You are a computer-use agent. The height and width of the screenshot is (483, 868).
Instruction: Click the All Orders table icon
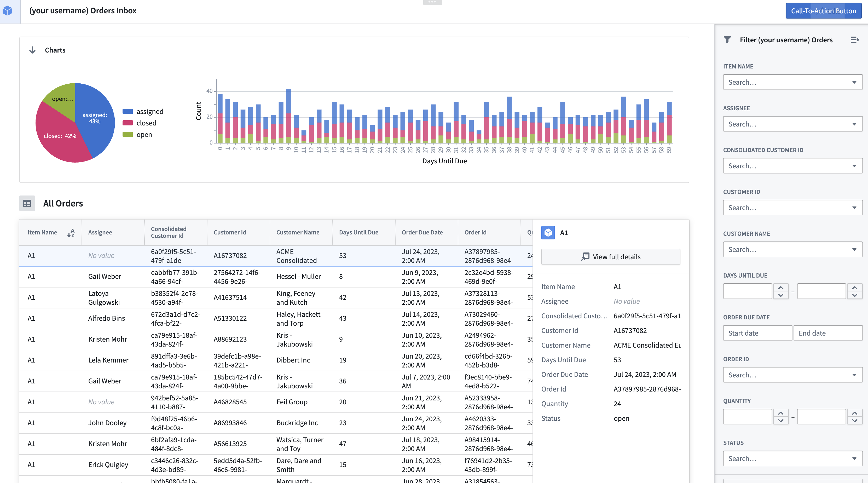[x=27, y=203]
